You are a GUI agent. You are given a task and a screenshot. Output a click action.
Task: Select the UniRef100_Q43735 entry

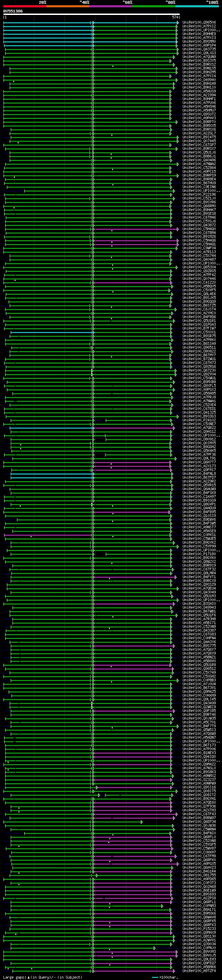click(199, 49)
